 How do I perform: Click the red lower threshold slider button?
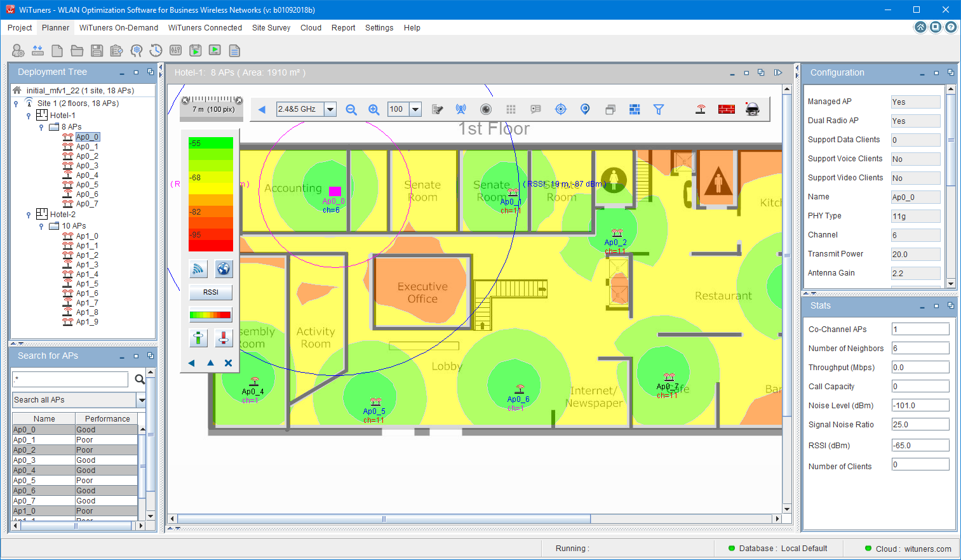[x=224, y=338]
